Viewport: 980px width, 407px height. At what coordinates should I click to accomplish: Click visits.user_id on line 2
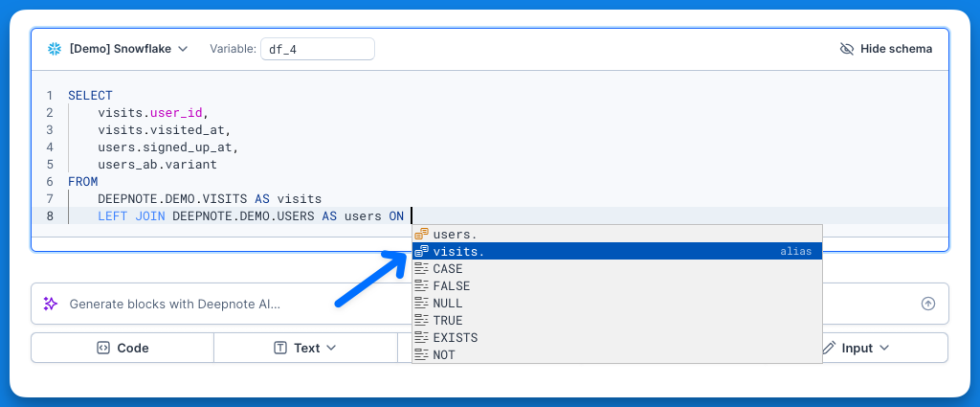pos(152,113)
